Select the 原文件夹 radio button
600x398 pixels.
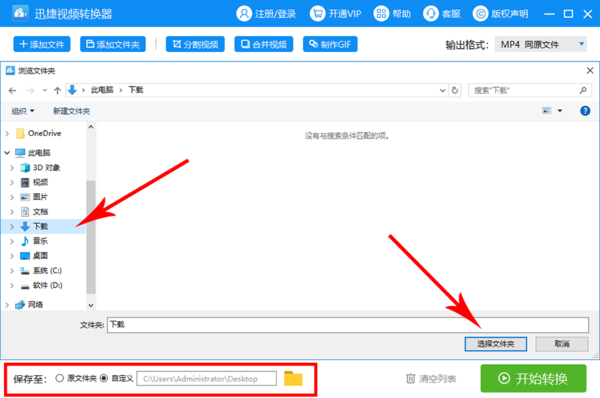pos(59,378)
